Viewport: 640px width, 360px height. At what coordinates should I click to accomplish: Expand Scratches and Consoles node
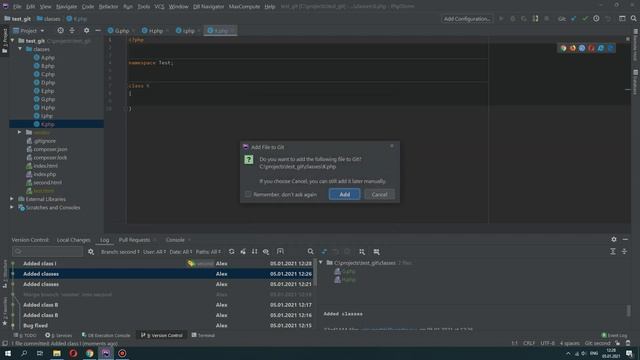[x=12, y=207]
